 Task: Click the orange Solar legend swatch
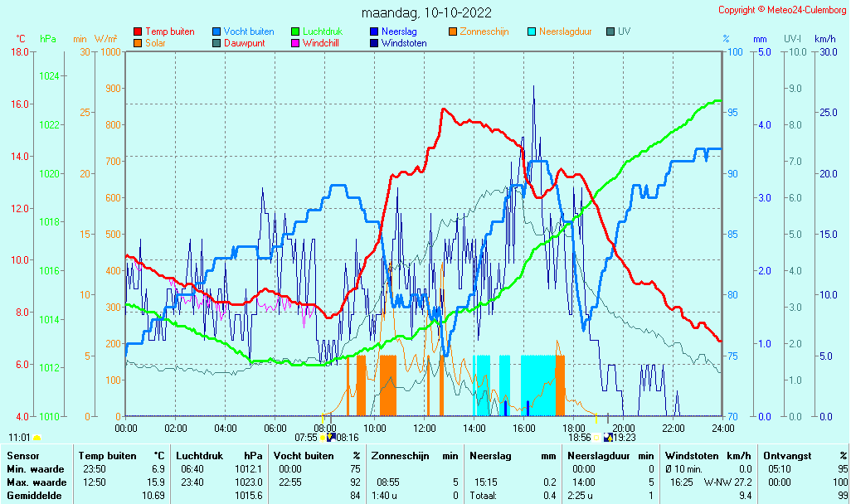tap(138, 43)
